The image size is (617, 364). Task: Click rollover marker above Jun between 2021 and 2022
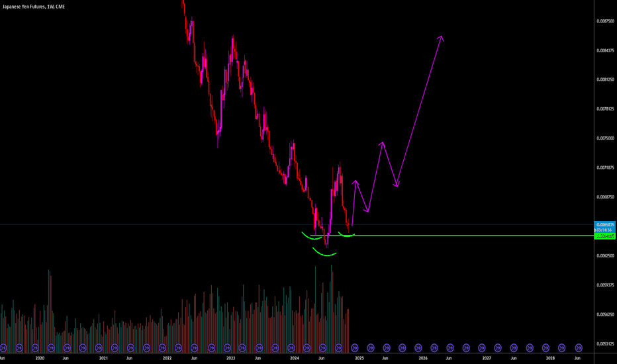130,348
